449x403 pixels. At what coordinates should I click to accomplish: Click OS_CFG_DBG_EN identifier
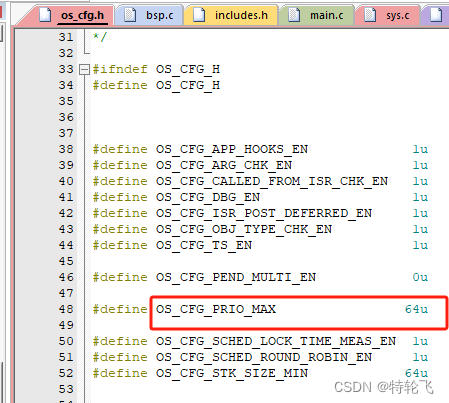coord(208,198)
